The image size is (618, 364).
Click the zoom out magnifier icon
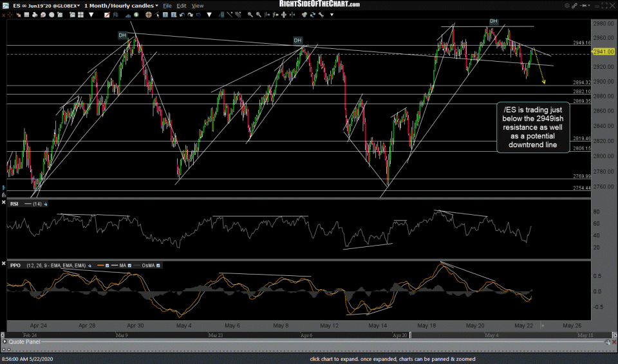(x=258, y=15)
